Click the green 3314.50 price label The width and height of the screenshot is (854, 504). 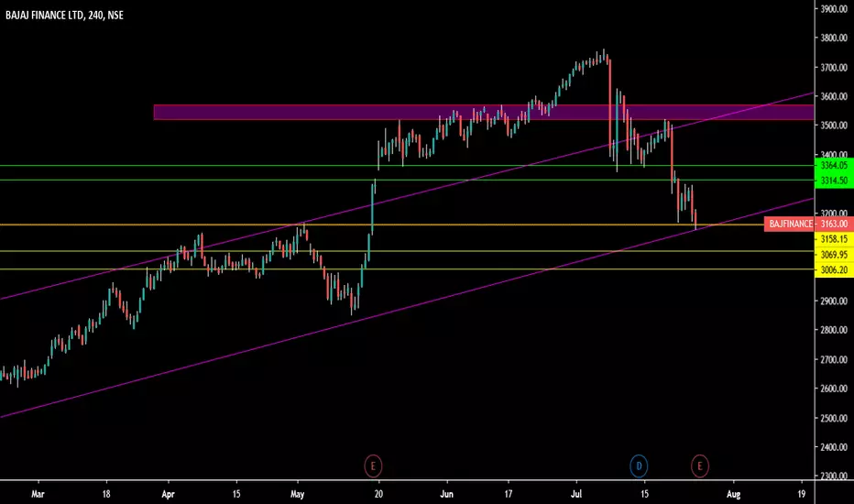(834, 181)
